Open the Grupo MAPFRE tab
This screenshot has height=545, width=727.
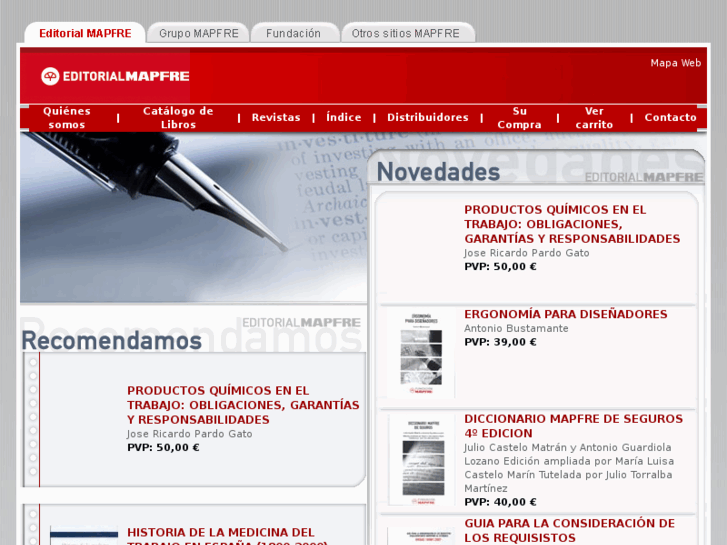coord(198,33)
